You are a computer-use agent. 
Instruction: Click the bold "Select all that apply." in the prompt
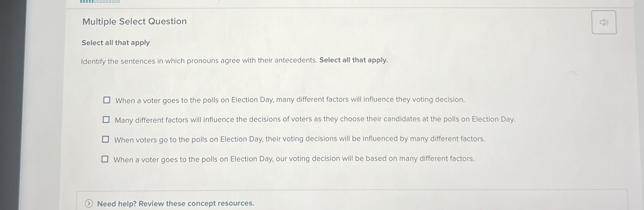(353, 60)
